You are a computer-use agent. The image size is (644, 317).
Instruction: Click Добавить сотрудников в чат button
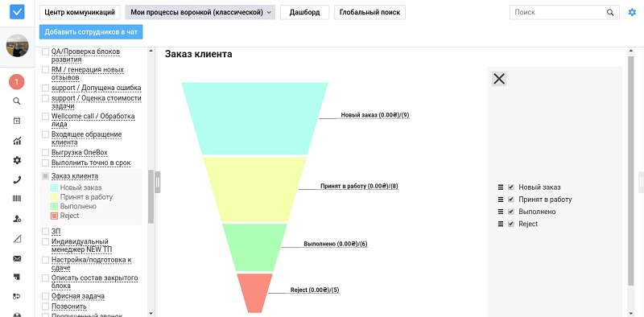tap(91, 32)
